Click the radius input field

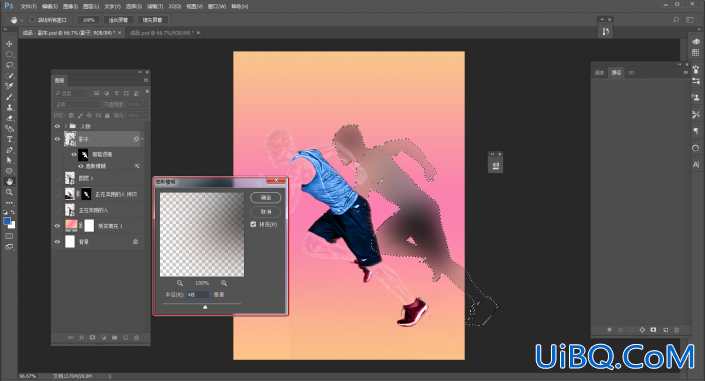click(x=198, y=295)
